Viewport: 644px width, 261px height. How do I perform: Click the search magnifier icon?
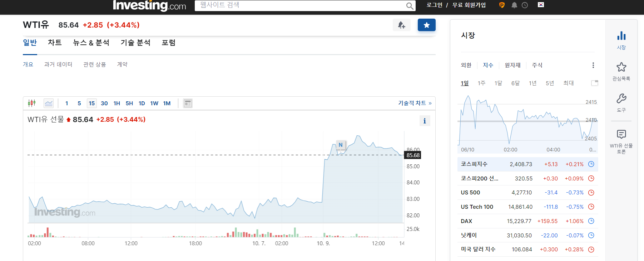tap(410, 6)
